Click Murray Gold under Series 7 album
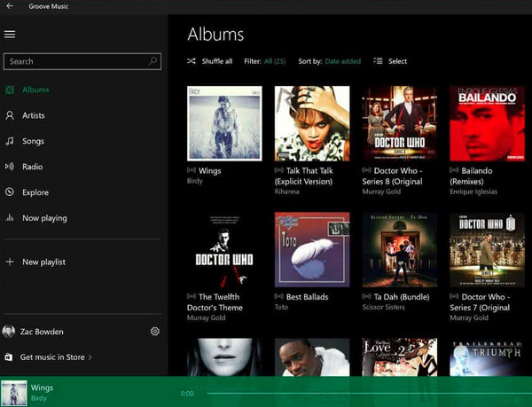Image resolution: width=532 pixels, height=407 pixels. click(469, 317)
